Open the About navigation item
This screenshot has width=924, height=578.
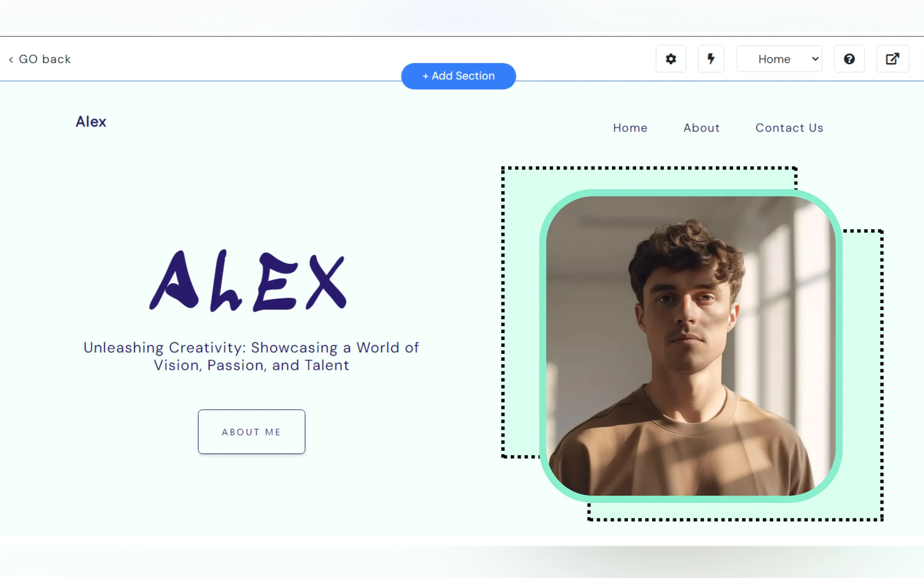point(702,128)
